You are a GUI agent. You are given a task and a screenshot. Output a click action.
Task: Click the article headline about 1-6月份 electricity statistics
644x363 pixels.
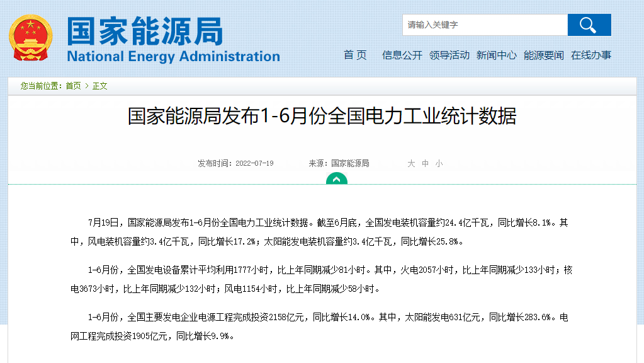(322, 117)
